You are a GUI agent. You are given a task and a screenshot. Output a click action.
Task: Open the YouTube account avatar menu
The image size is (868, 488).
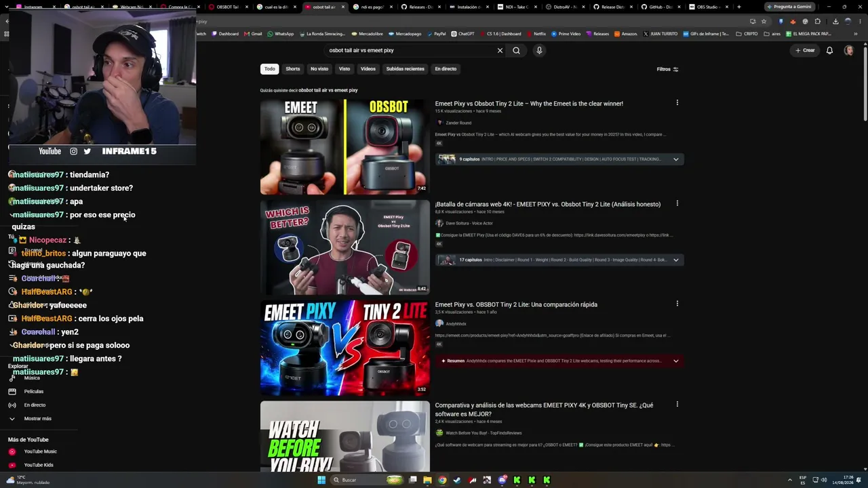point(848,50)
